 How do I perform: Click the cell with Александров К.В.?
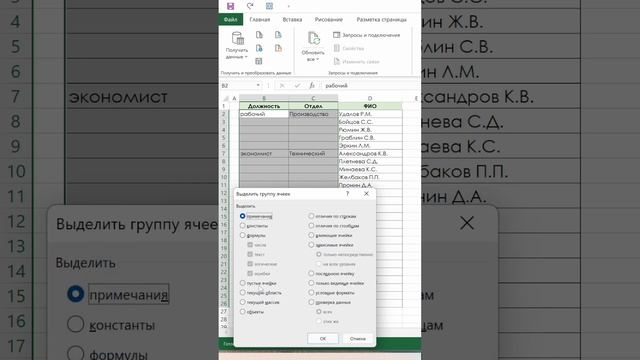pyautogui.click(x=370, y=153)
